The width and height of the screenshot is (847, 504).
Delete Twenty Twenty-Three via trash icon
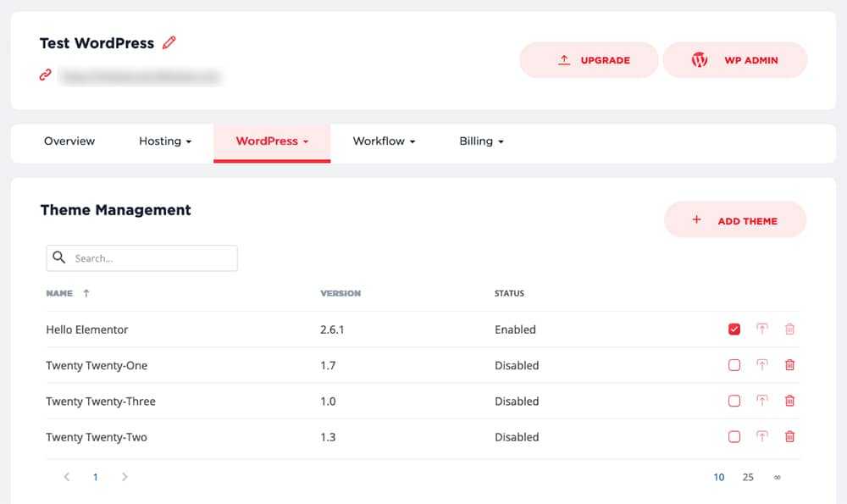789,401
